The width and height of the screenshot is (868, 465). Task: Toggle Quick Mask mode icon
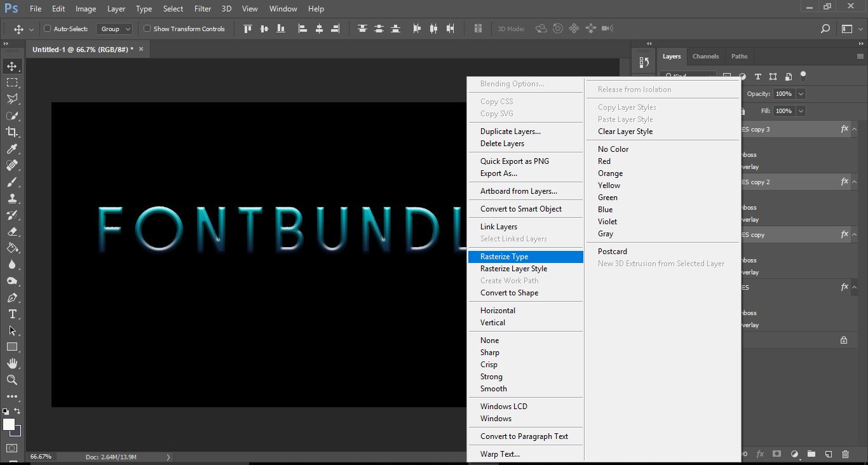tap(12, 448)
